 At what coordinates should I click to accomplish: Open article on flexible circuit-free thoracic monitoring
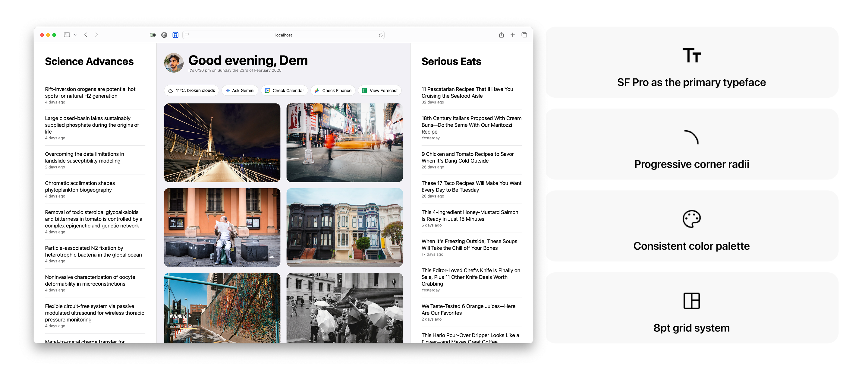[95, 315]
